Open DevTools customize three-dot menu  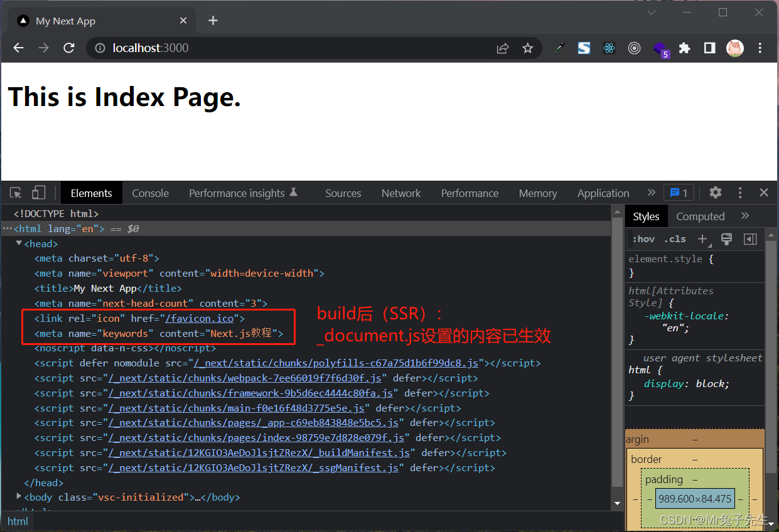click(x=740, y=193)
